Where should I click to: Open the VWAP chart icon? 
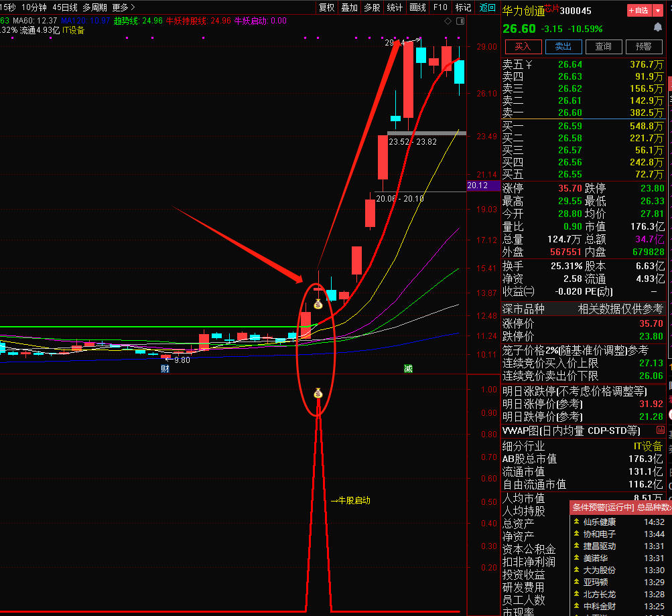[661, 430]
